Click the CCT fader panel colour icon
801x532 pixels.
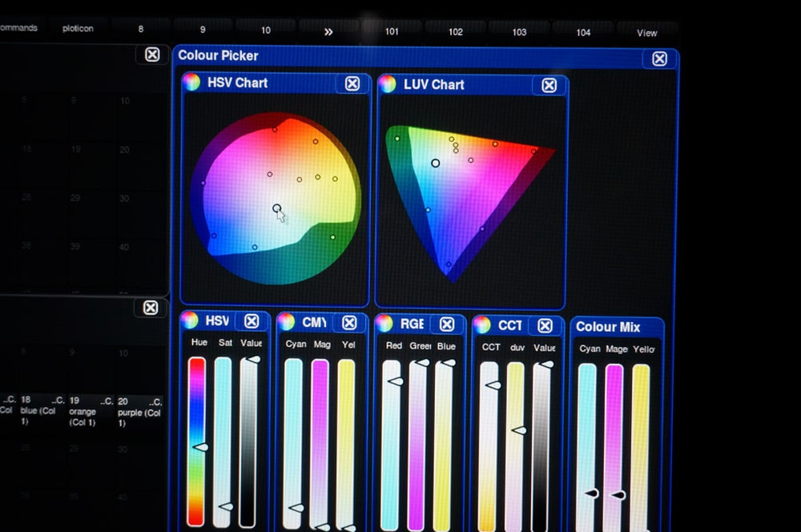pos(482,324)
